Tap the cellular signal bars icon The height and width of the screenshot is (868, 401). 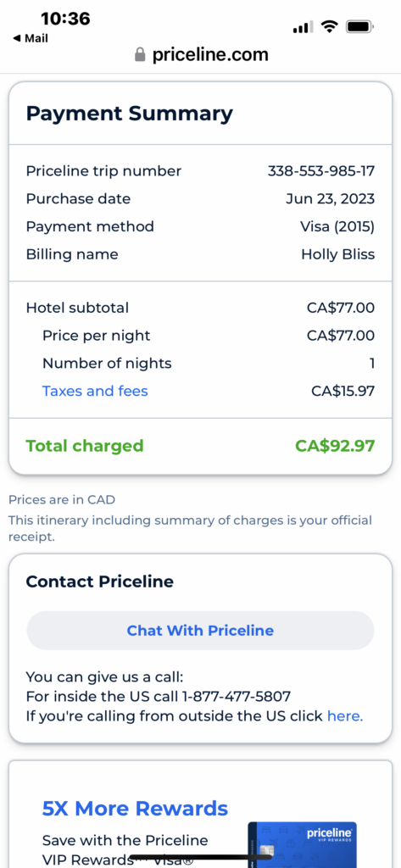[x=303, y=26]
